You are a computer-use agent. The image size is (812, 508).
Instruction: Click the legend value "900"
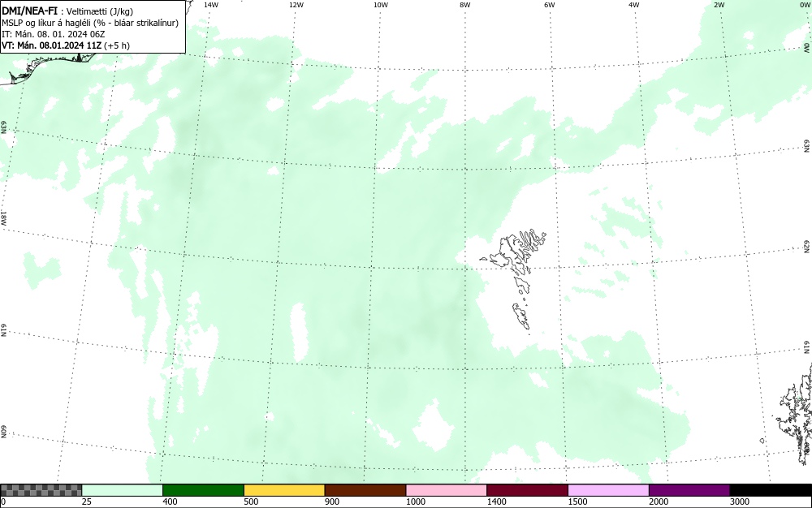[x=332, y=502]
